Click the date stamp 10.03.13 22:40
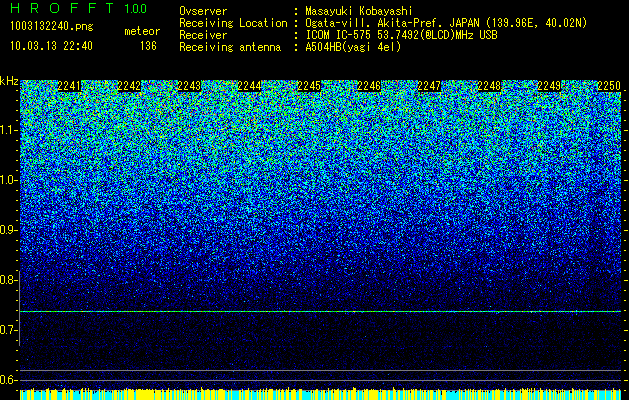 (x=51, y=46)
